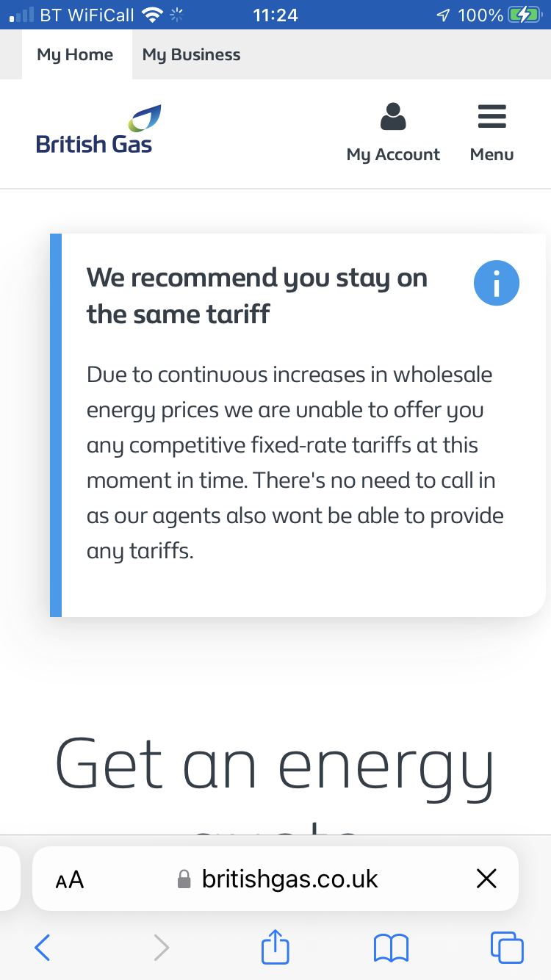This screenshot has height=980, width=551.
Task: Switch to the My Home tab
Action: click(x=75, y=54)
